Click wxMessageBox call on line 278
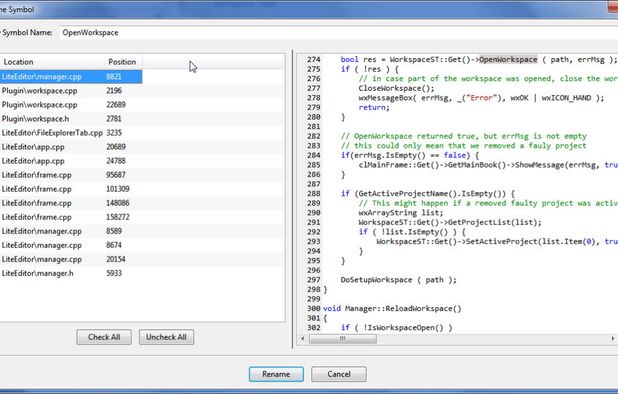The image size is (618, 394). click(x=481, y=98)
